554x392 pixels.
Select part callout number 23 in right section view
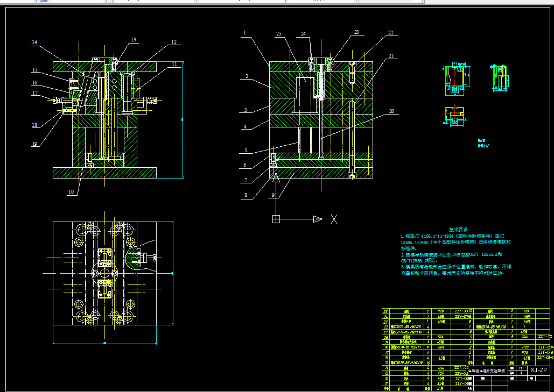click(356, 32)
